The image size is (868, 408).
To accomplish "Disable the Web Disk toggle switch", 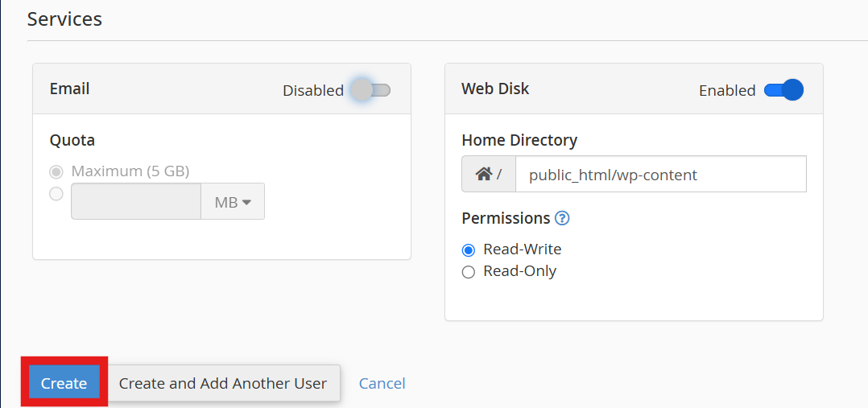I will coord(783,90).
